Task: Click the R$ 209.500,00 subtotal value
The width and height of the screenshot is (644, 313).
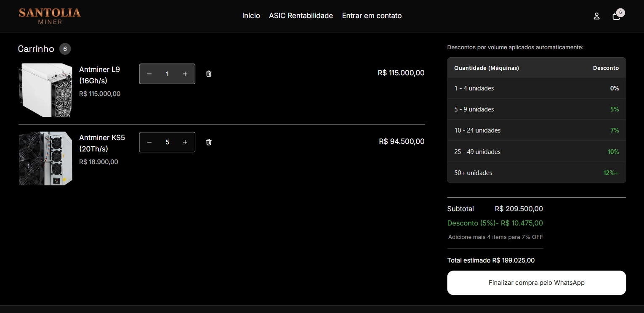Action: click(519, 209)
